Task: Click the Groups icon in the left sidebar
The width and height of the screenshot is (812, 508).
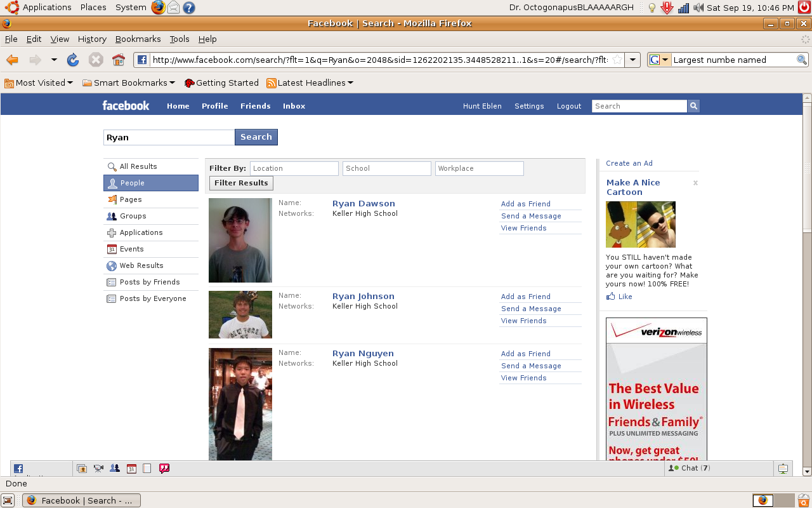Action: 112,216
